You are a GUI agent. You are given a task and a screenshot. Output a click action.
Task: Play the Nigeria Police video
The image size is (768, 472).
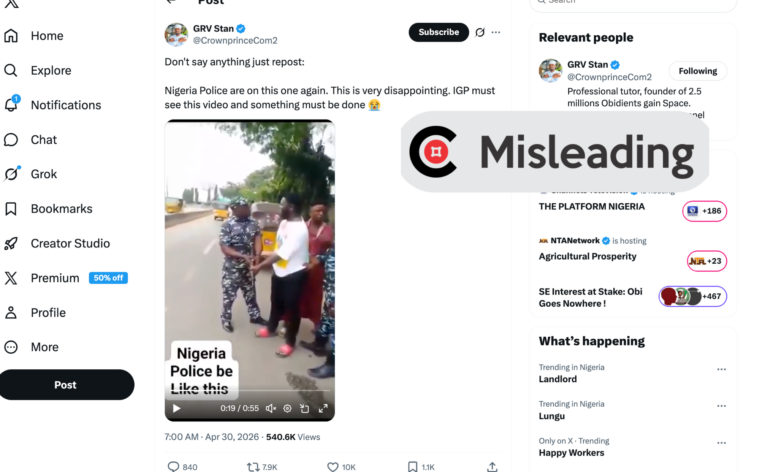[x=177, y=408]
